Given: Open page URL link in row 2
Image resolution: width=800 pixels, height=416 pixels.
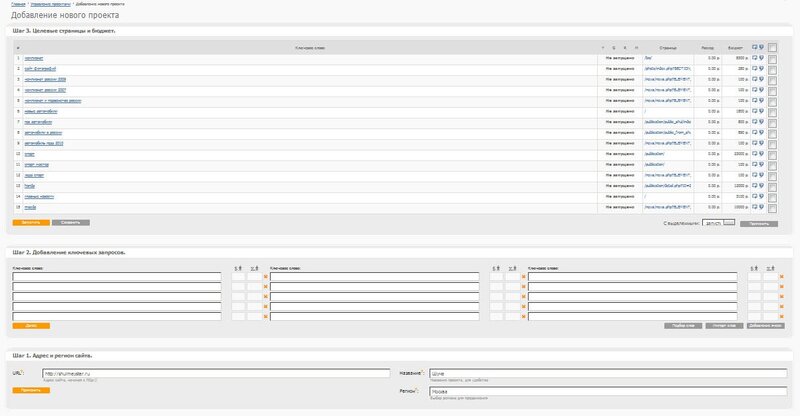Looking at the screenshot, I should [x=667, y=68].
